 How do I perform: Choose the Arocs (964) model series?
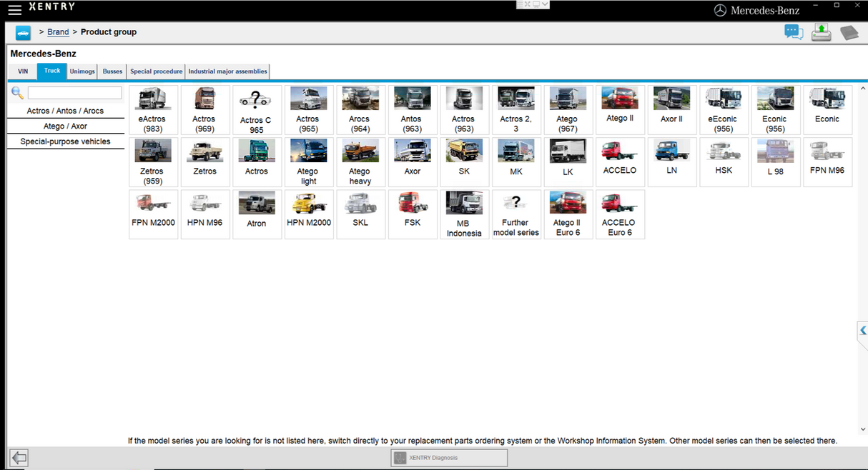[x=360, y=110]
